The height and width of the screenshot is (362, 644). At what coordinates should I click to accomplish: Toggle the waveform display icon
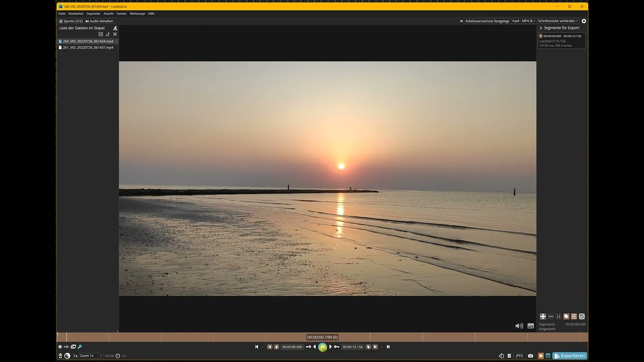pos(66,347)
